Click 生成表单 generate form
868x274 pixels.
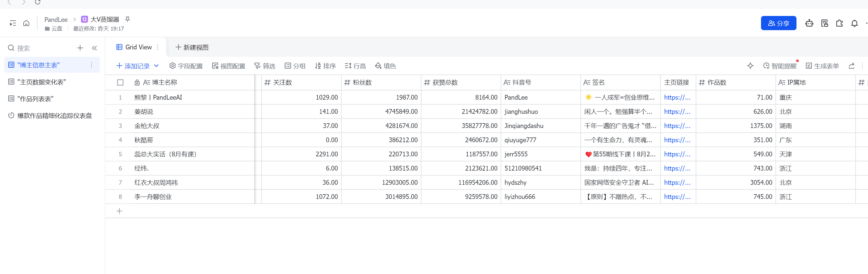coord(822,66)
